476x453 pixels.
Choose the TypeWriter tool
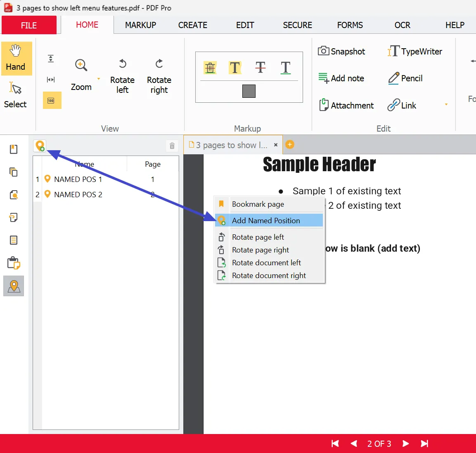click(414, 51)
